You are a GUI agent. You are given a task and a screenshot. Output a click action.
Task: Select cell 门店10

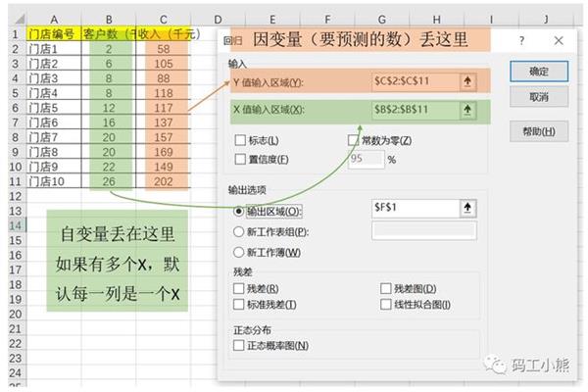pyautogui.click(x=54, y=181)
